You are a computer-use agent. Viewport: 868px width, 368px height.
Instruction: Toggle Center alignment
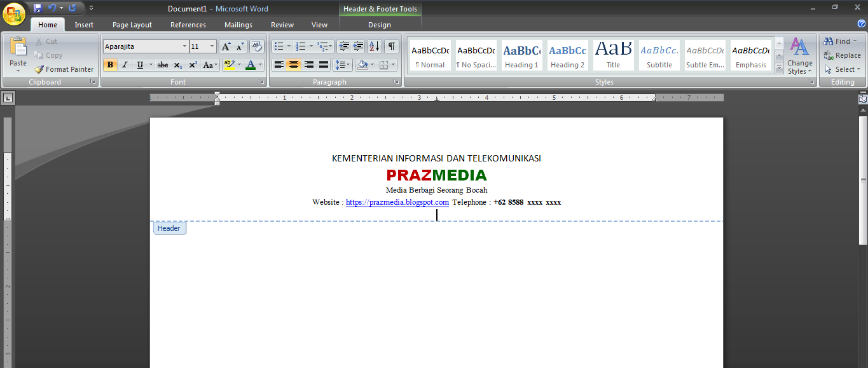click(293, 65)
